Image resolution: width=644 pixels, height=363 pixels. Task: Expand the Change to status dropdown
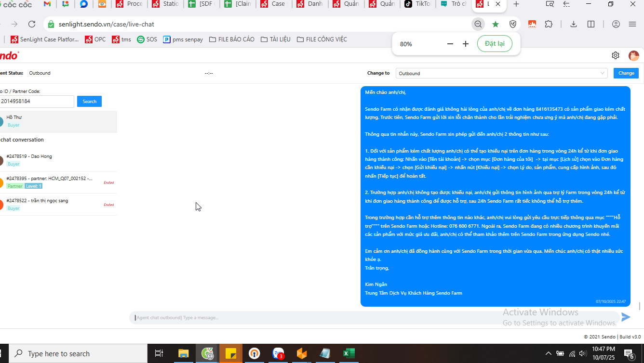click(501, 73)
